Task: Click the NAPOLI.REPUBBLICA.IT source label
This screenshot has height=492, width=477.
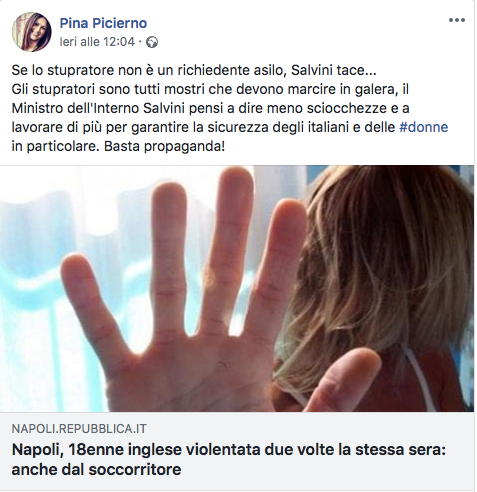Action: (x=79, y=428)
